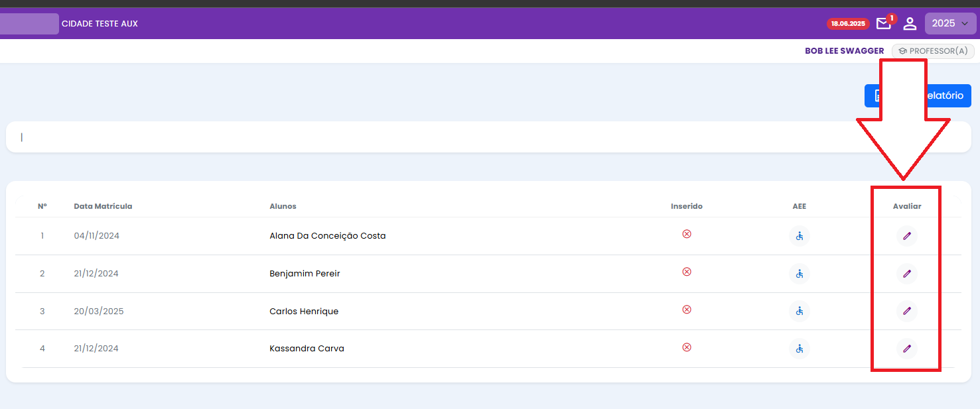Click the Avaliar column header
980x409 pixels.
pyautogui.click(x=907, y=206)
